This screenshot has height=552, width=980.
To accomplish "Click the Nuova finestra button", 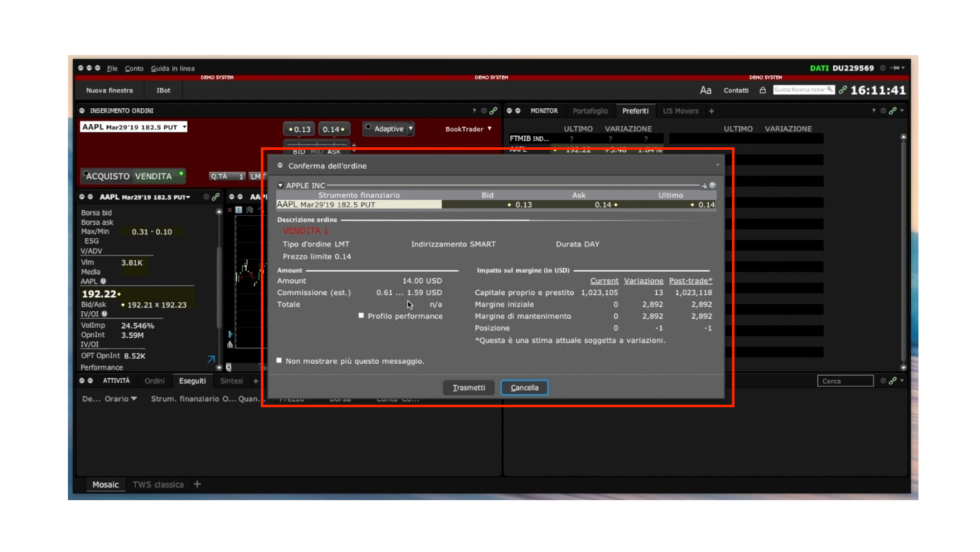I will point(110,90).
